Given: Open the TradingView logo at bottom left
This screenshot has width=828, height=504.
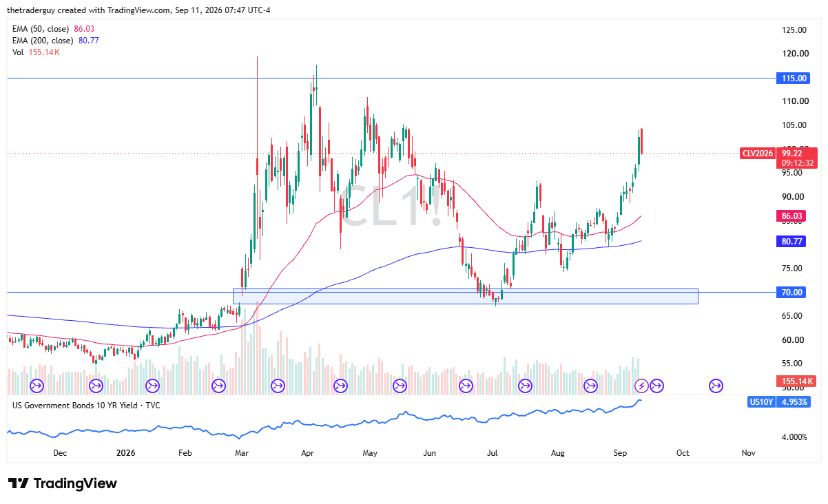Looking at the screenshot, I should (63, 483).
